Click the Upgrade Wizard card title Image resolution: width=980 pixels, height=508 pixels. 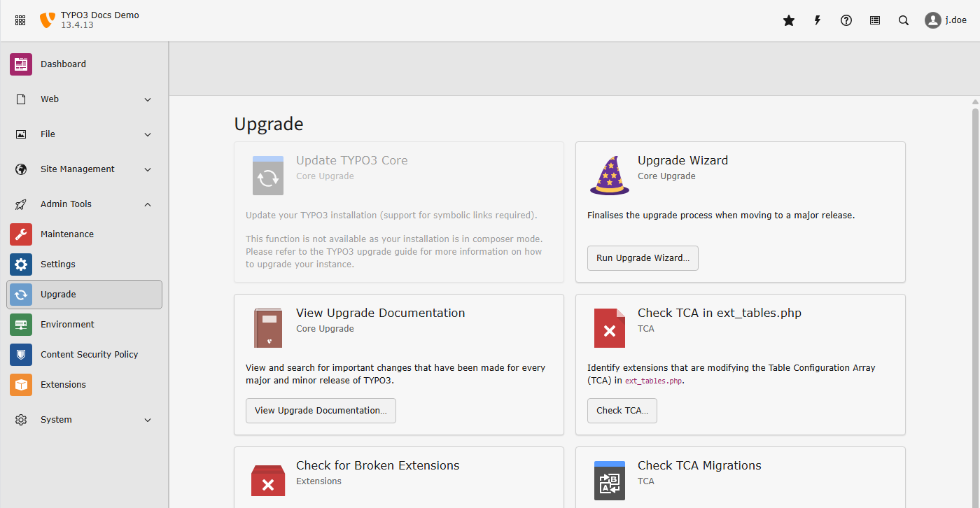pos(682,160)
